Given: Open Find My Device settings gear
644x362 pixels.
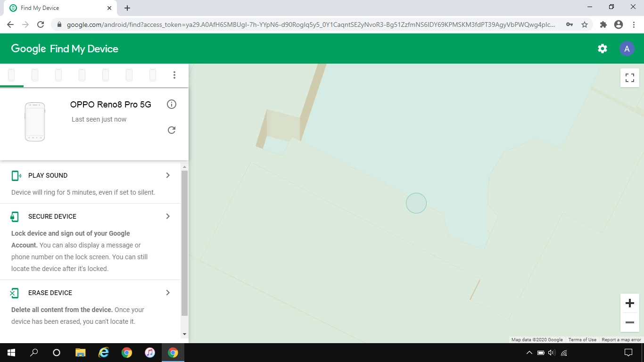Looking at the screenshot, I should tap(602, 49).
